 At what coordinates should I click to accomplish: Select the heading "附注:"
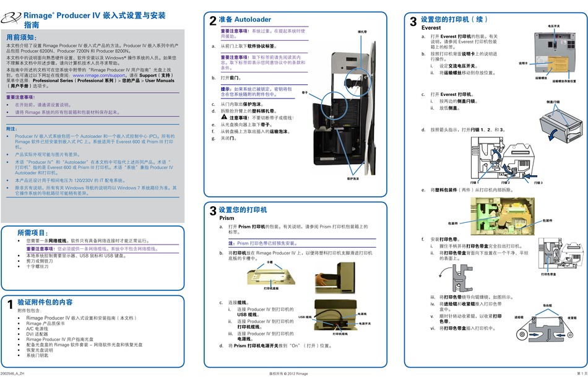pos(12,129)
